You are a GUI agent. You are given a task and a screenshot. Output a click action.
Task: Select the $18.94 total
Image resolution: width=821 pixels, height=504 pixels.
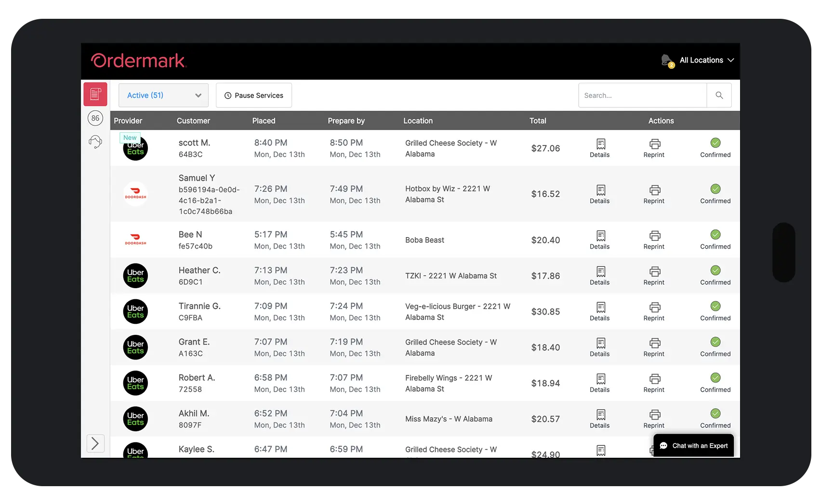click(x=545, y=384)
